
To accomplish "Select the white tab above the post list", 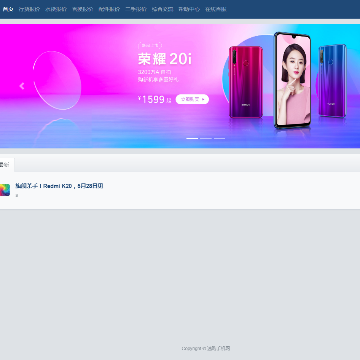I will click(6, 165).
